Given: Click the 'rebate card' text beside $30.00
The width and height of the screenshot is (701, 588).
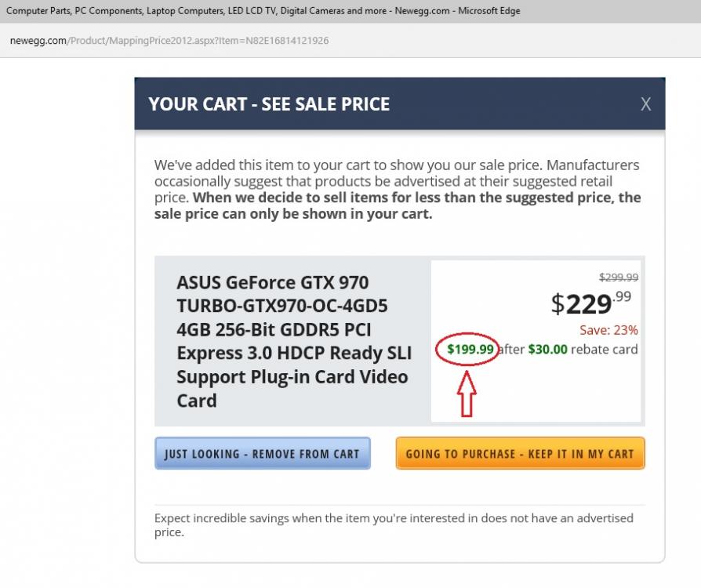Looking at the screenshot, I should (604, 349).
